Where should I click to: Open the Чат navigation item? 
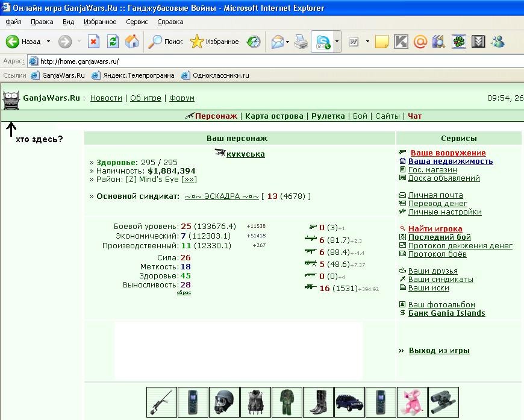point(414,116)
